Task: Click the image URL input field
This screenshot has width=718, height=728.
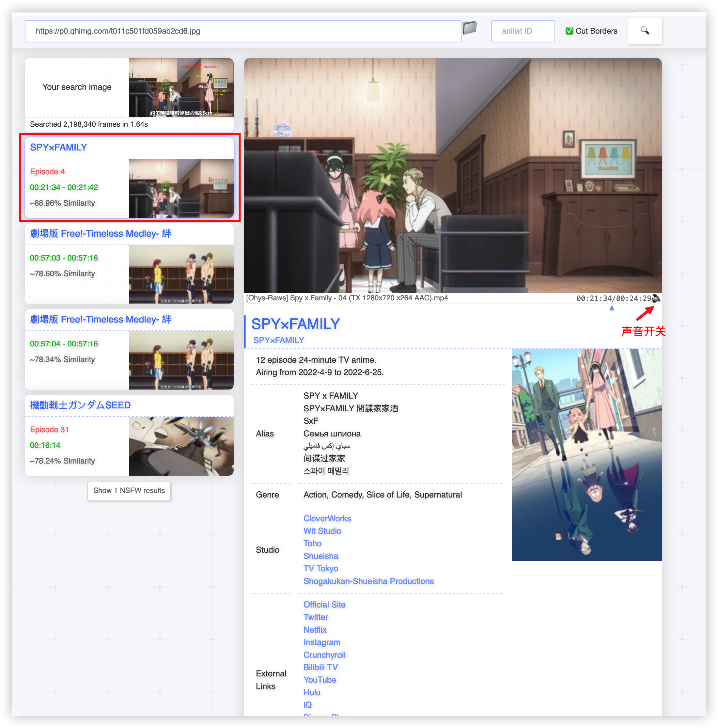Action: click(x=243, y=31)
